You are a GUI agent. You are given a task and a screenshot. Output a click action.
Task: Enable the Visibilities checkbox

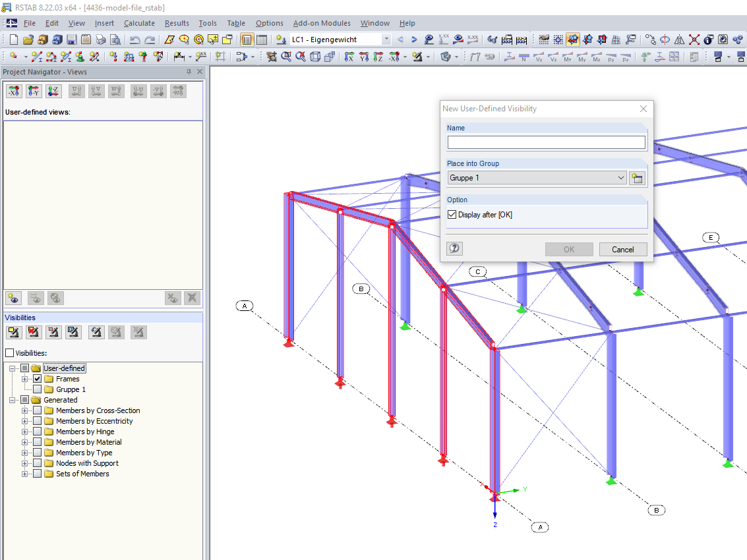click(9, 353)
